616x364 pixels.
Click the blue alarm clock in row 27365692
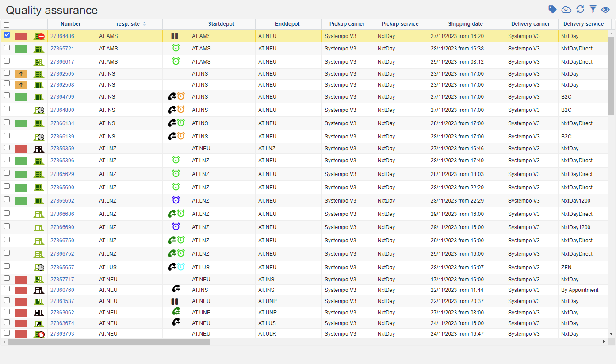(176, 200)
